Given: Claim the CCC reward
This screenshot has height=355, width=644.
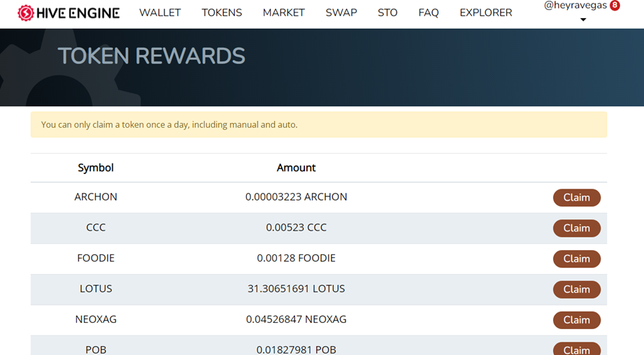Looking at the screenshot, I should click(577, 229).
